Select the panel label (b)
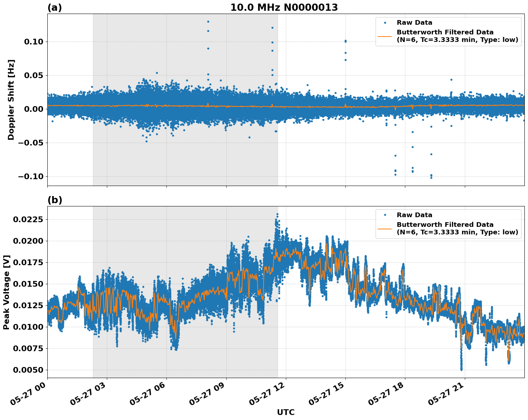 tap(56, 200)
